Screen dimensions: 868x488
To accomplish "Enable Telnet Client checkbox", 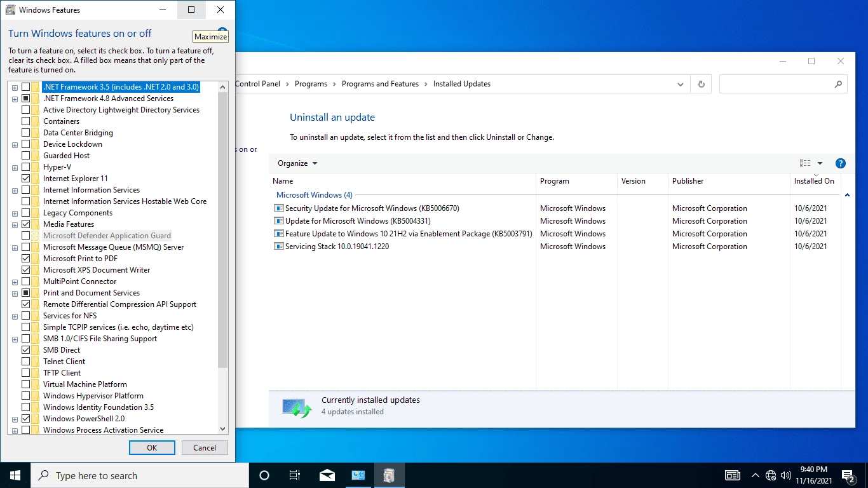I will [x=25, y=362].
